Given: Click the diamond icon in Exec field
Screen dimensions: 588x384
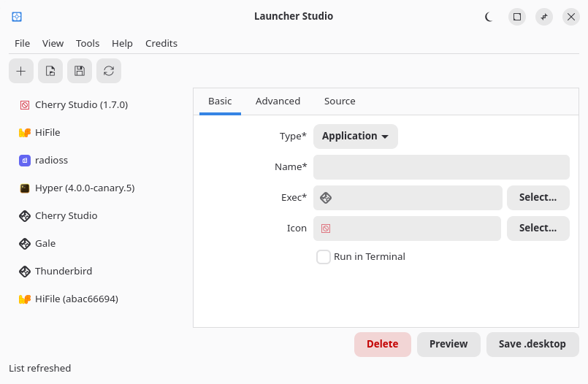Looking at the screenshot, I should [x=326, y=198].
